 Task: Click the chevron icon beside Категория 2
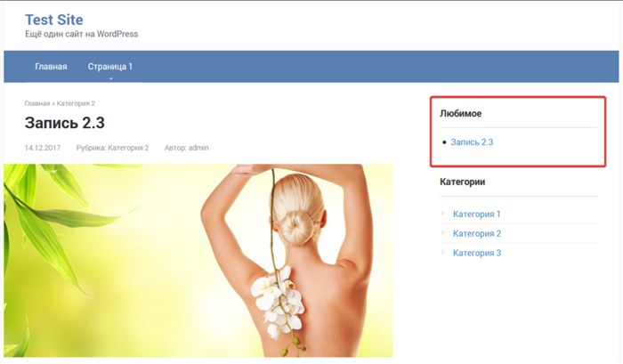(x=442, y=232)
